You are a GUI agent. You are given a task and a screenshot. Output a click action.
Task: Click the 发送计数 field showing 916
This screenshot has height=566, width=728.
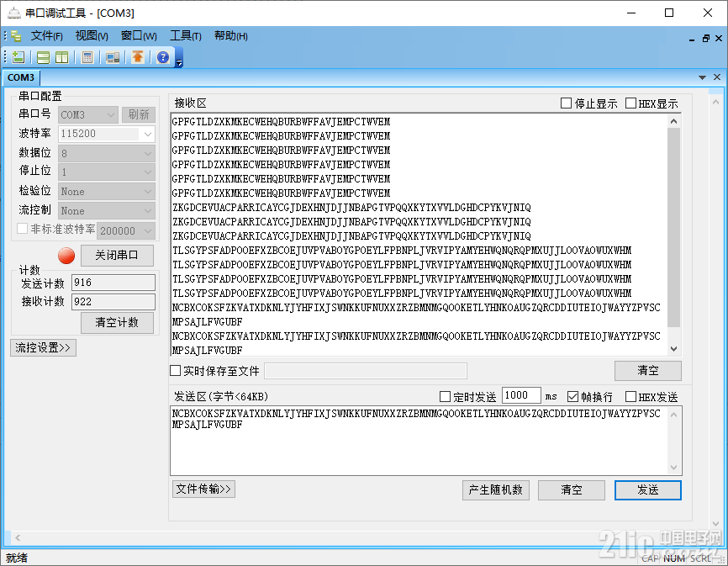pyautogui.click(x=113, y=283)
